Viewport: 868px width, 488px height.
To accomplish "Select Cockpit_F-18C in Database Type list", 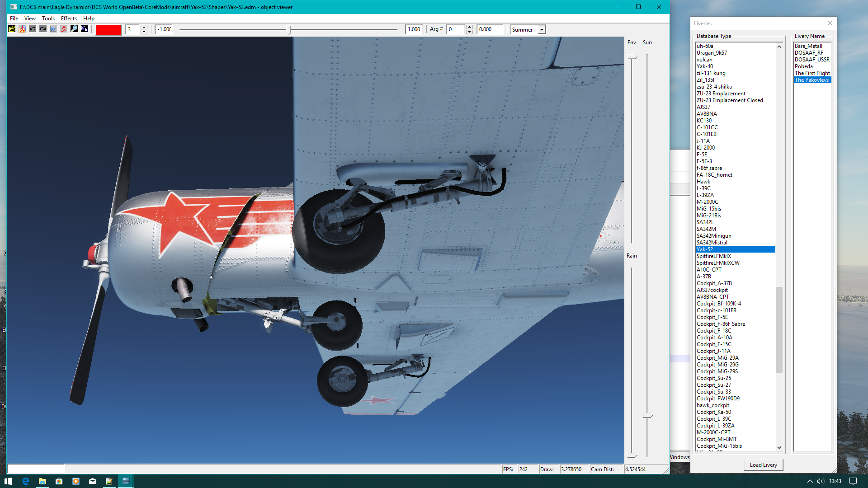I will pyautogui.click(x=735, y=331).
